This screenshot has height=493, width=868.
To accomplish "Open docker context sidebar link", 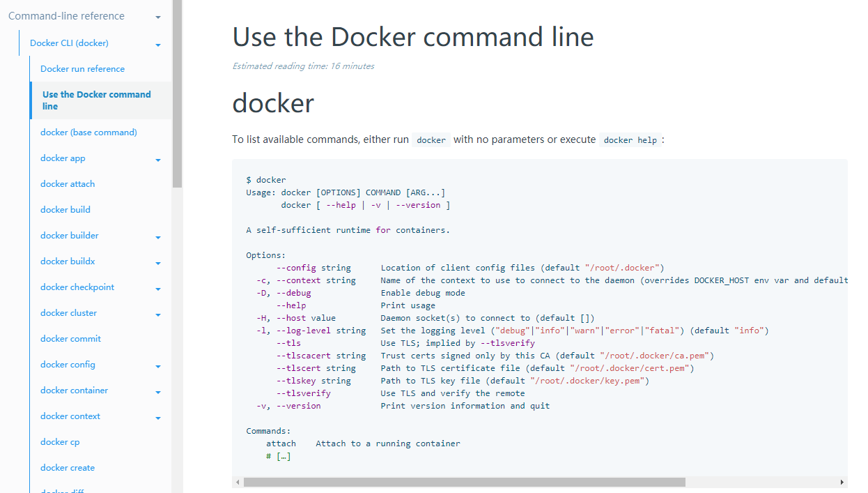I will click(70, 416).
